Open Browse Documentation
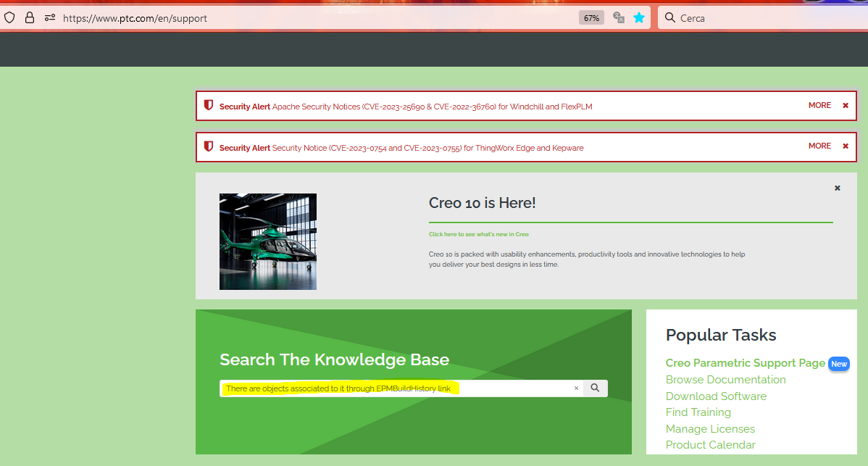Screen dimensions: 868x466 pos(725,379)
